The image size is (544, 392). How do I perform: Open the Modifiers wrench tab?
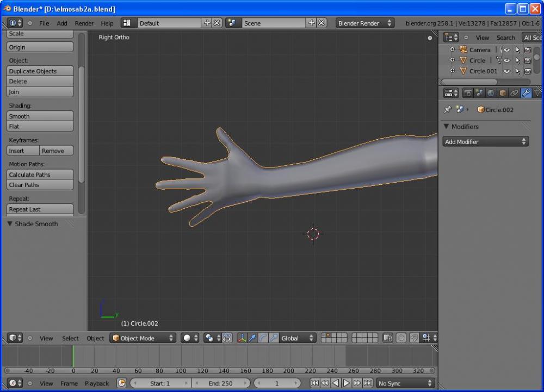[526, 93]
